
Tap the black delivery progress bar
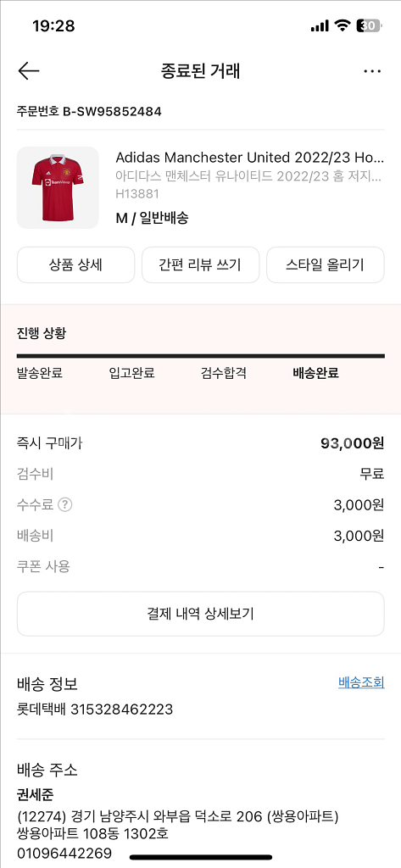click(x=200, y=356)
